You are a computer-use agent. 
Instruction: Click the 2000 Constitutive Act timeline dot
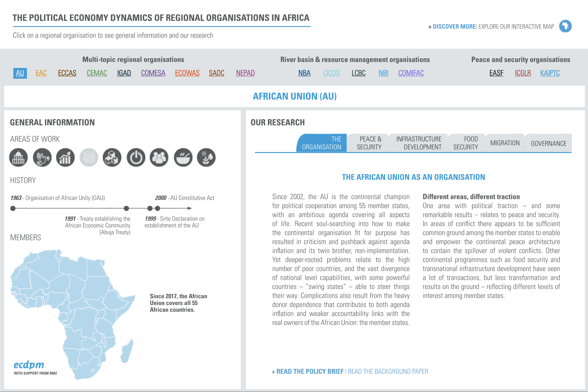(x=158, y=208)
